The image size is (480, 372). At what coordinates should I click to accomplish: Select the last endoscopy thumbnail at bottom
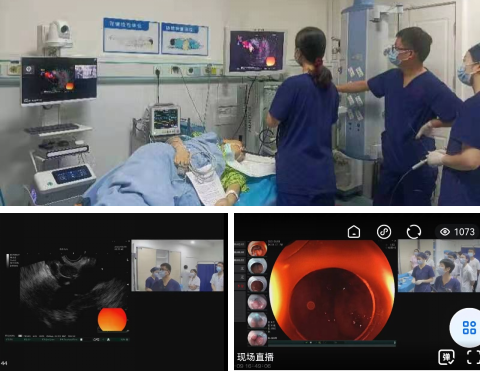pyautogui.click(x=257, y=337)
